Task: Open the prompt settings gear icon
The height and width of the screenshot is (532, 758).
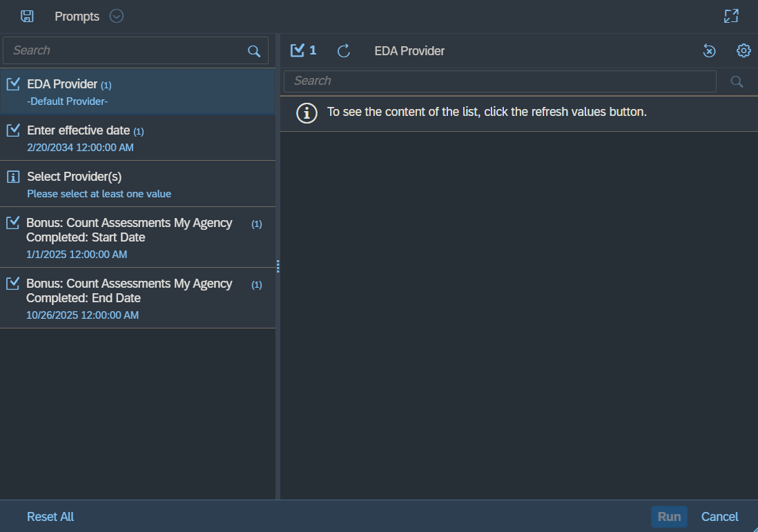Action: click(x=744, y=51)
